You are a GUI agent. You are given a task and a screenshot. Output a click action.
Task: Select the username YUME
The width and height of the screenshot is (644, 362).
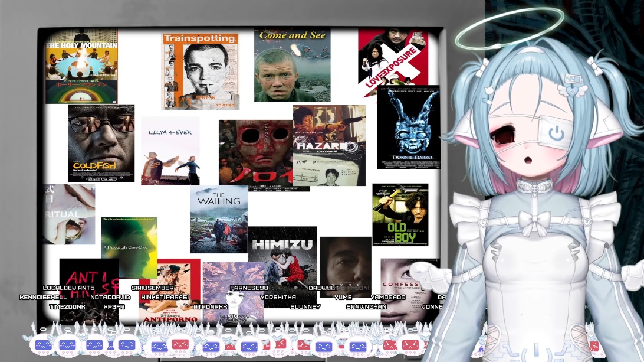point(343,298)
